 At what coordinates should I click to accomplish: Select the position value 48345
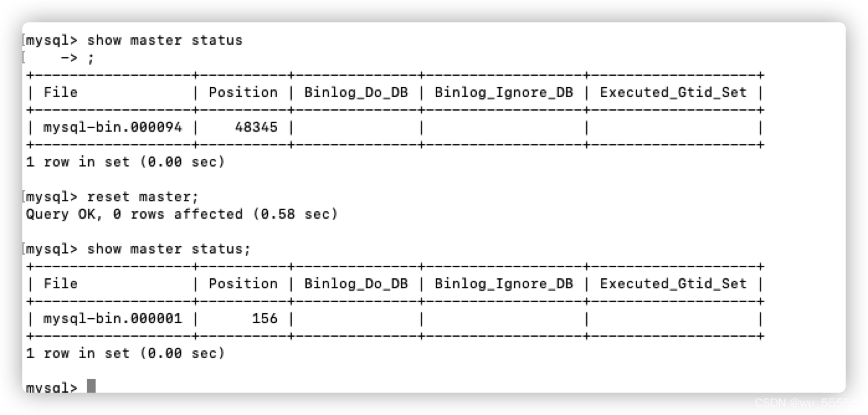click(256, 127)
